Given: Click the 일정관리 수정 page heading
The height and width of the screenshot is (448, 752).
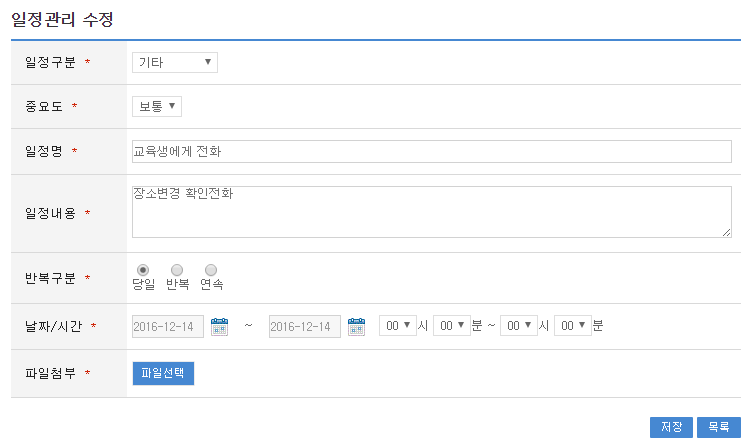Looking at the screenshot, I should point(62,18).
